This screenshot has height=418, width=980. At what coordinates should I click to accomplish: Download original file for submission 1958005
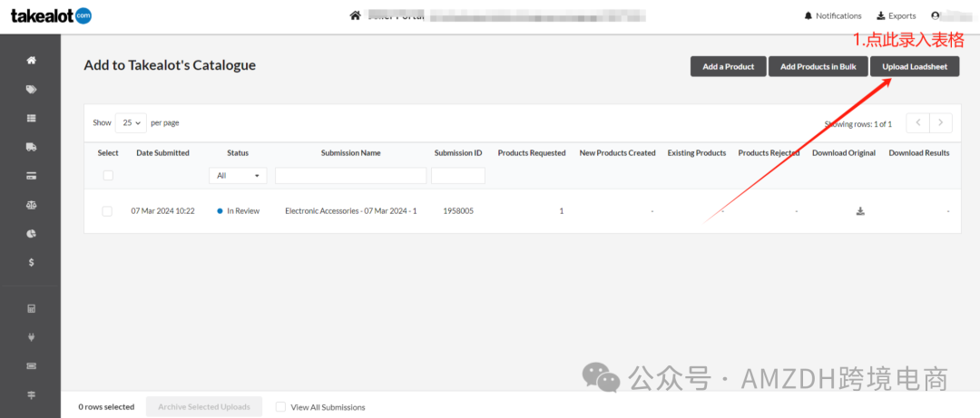[x=860, y=211]
